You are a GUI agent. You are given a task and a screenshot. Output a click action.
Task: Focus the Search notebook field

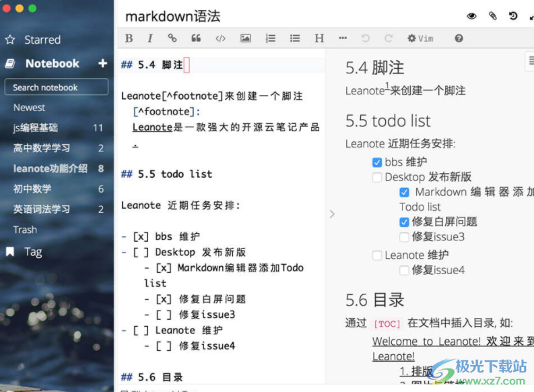pos(57,87)
